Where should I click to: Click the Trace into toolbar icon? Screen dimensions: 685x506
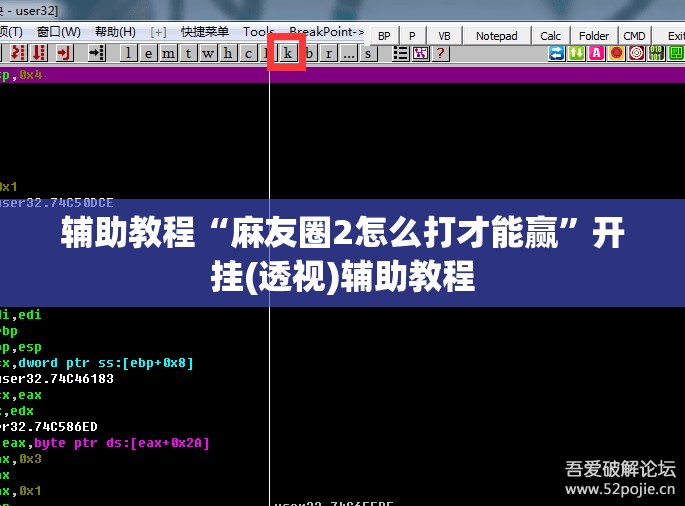[x=18, y=53]
